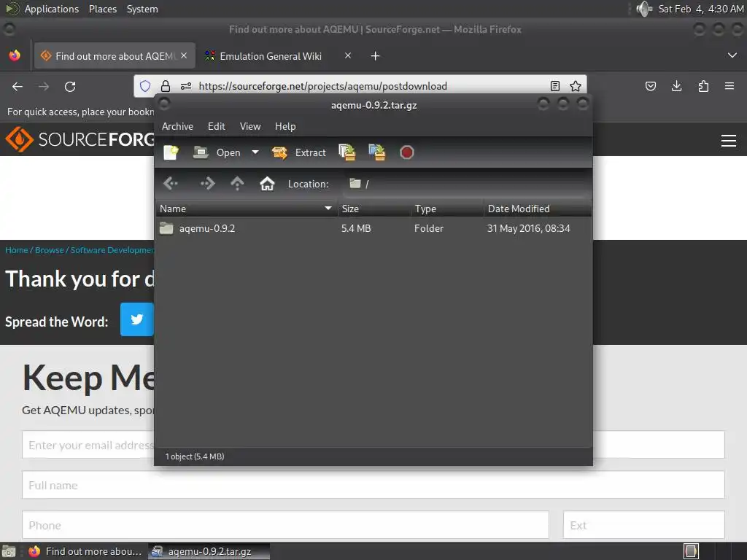Reload the current Firefox page
This screenshot has width=747, height=560.
tap(70, 86)
